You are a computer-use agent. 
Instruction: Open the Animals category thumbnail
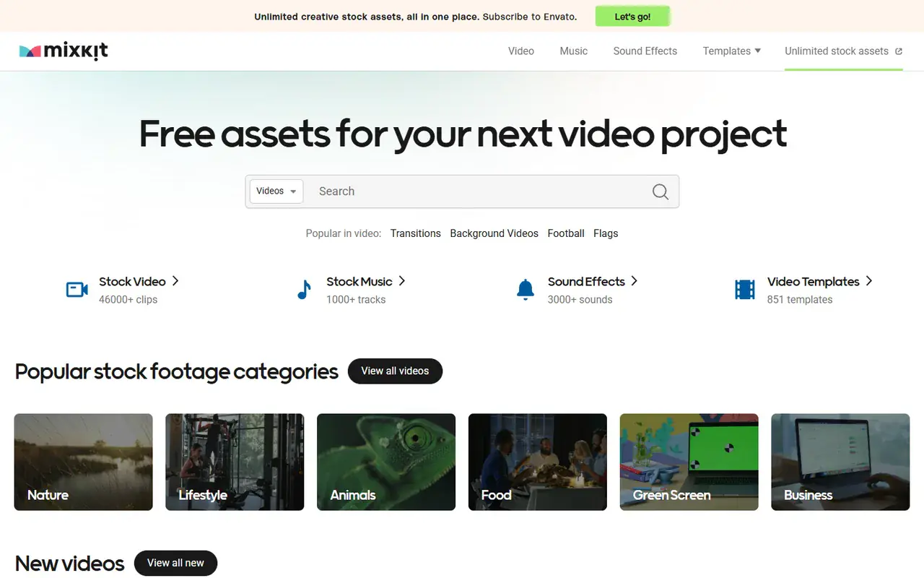click(386, 462)
